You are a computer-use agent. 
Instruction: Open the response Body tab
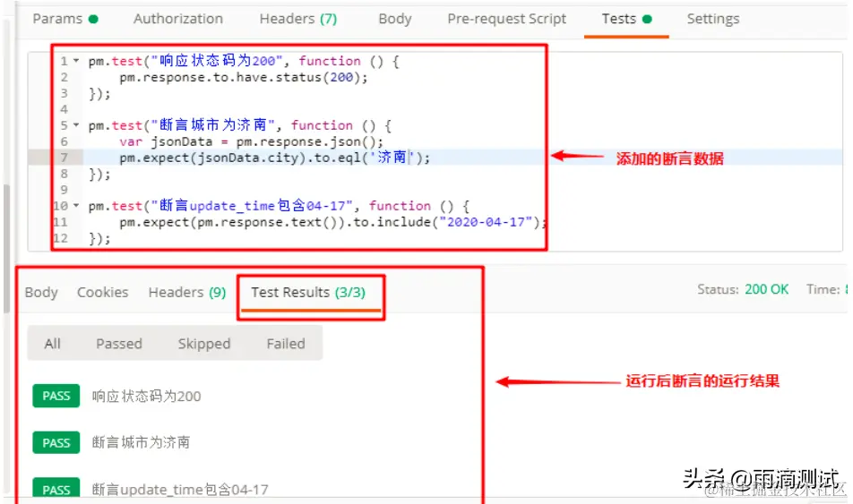[41, 293]
